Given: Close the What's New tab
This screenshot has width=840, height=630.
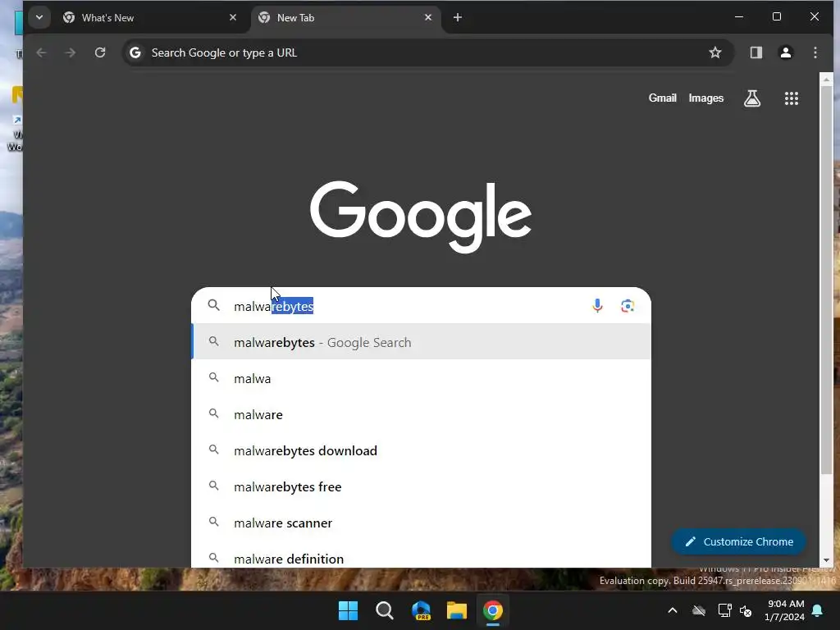Looking at the screenshot, I should 232,18.
